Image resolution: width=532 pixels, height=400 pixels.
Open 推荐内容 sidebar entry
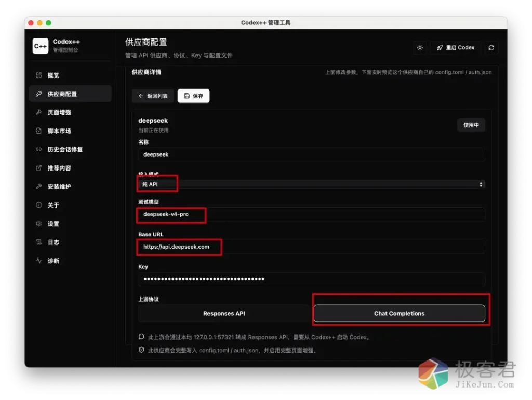(x=70, y=168)
